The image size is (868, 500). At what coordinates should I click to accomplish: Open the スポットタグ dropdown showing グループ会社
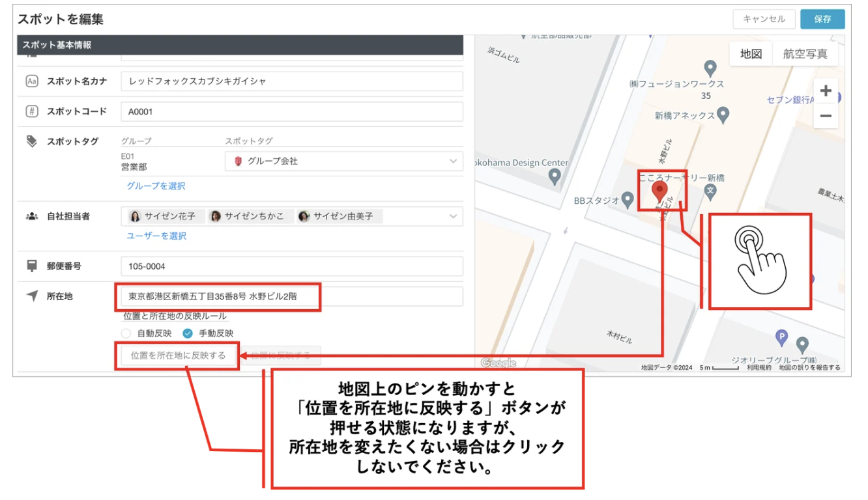(344, 161)
